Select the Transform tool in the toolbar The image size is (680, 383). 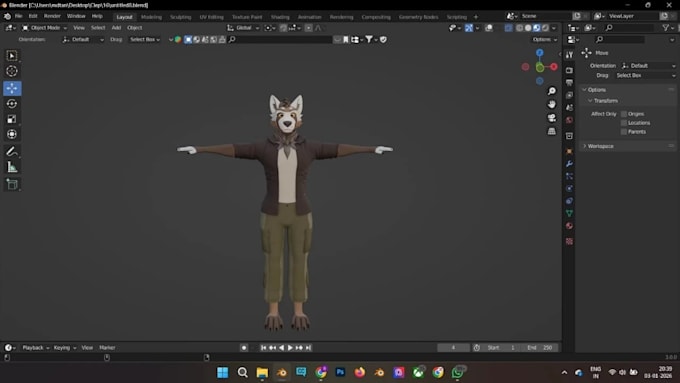(12, 134)
